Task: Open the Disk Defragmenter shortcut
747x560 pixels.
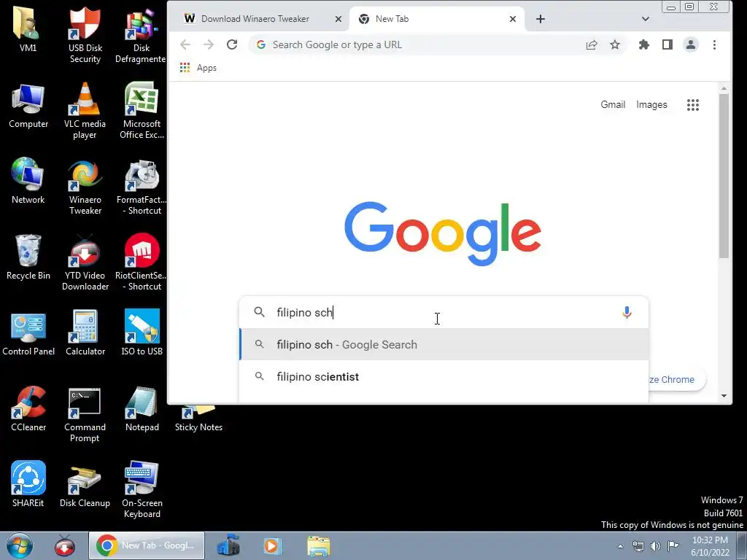Action: pos(141,35)
